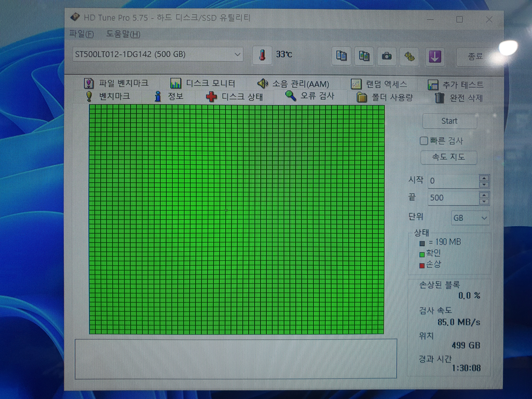The width and height of the screenshot is (532, 399).
Task: Open the options gear-wrench icon
Action: click(410, 56)
